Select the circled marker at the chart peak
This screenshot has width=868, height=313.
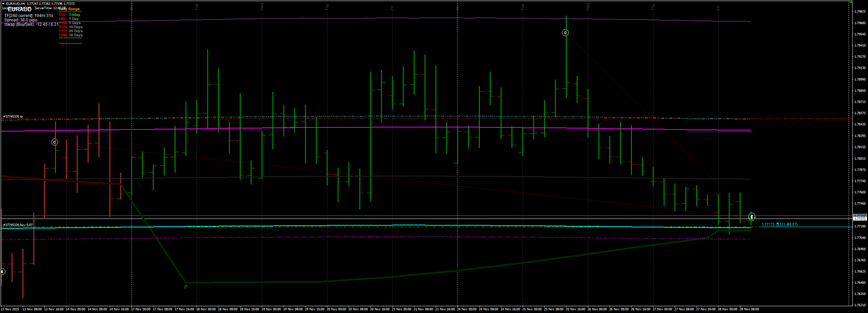[x=565, y=33]
